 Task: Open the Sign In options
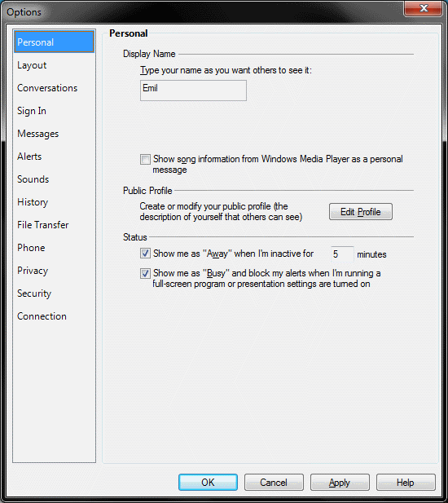tap(32, 111)
